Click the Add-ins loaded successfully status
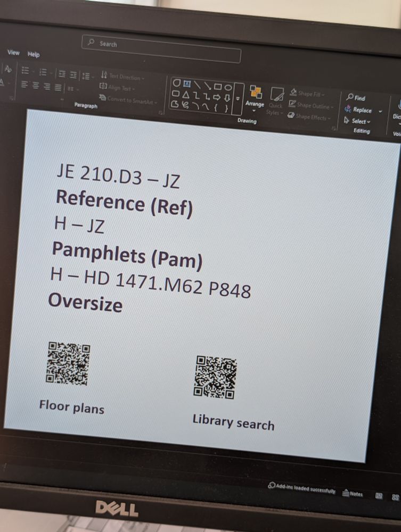 [x=302, y=488]
